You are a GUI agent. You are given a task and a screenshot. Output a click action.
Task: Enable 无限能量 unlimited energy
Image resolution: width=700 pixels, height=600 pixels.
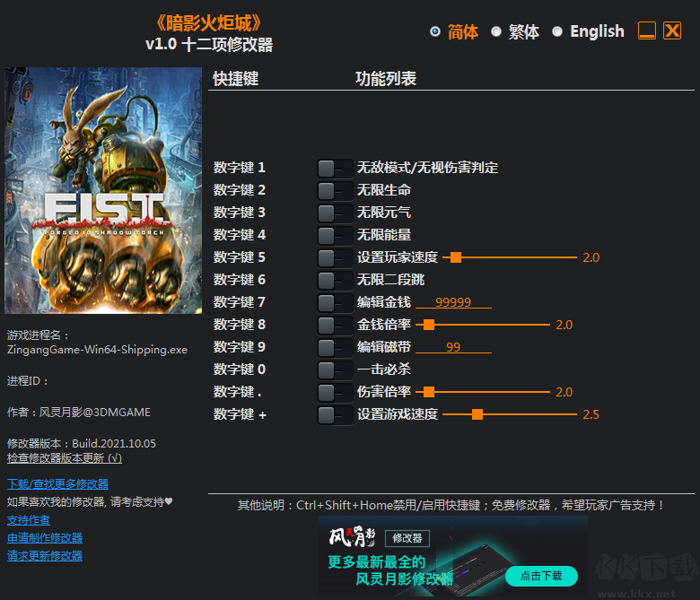pos(335,235)
